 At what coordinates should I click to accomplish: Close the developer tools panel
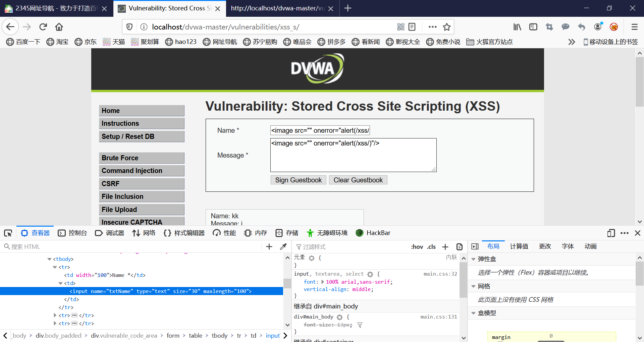pos(638,233)
